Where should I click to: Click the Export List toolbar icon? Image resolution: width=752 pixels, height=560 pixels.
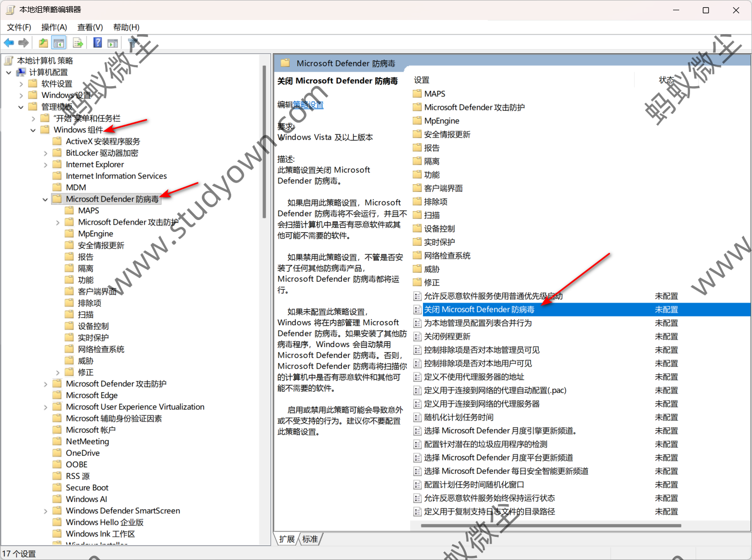[78, 43]
